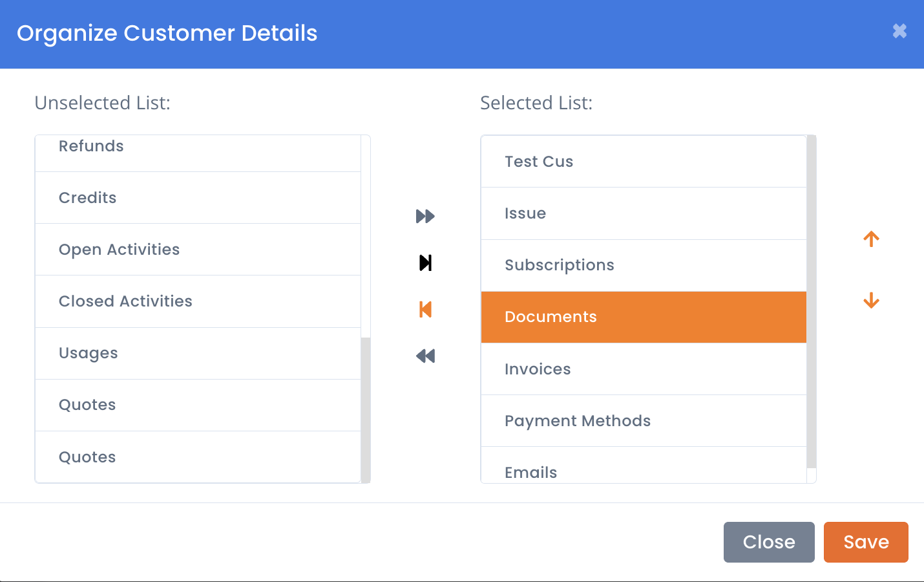Click the highlighted Documents item

click(644, 318)
